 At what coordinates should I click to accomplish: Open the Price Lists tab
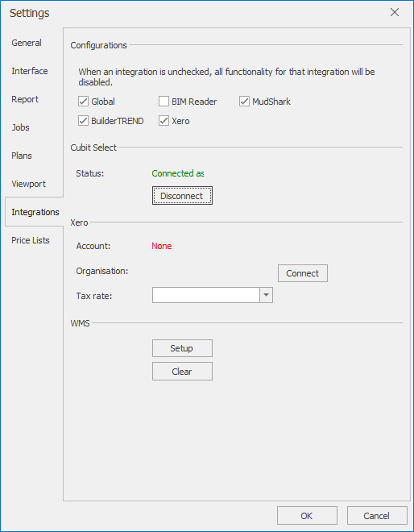(31, 240)
